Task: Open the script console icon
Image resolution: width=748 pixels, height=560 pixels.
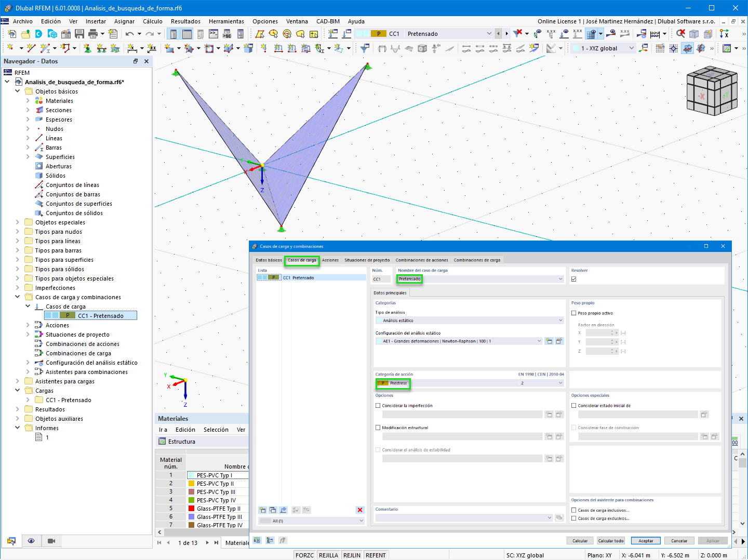Action: (213, 34)
